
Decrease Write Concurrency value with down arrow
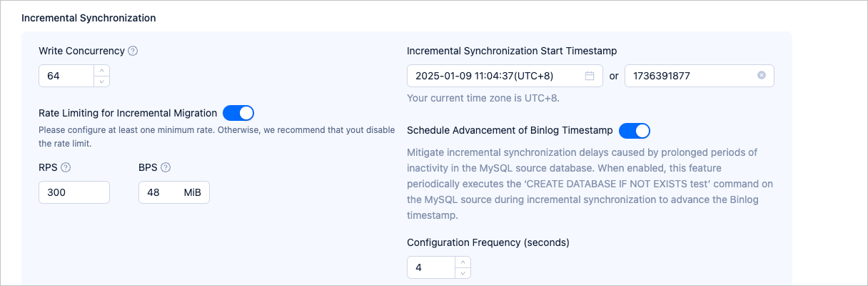pos(102,81)
